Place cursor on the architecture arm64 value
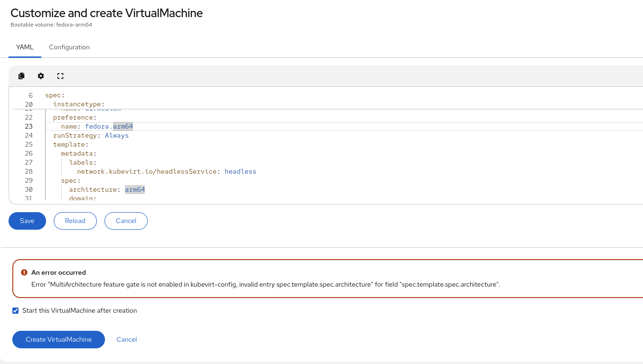Image resolution: width=643 pixels, height=364 pixels. 135,189
